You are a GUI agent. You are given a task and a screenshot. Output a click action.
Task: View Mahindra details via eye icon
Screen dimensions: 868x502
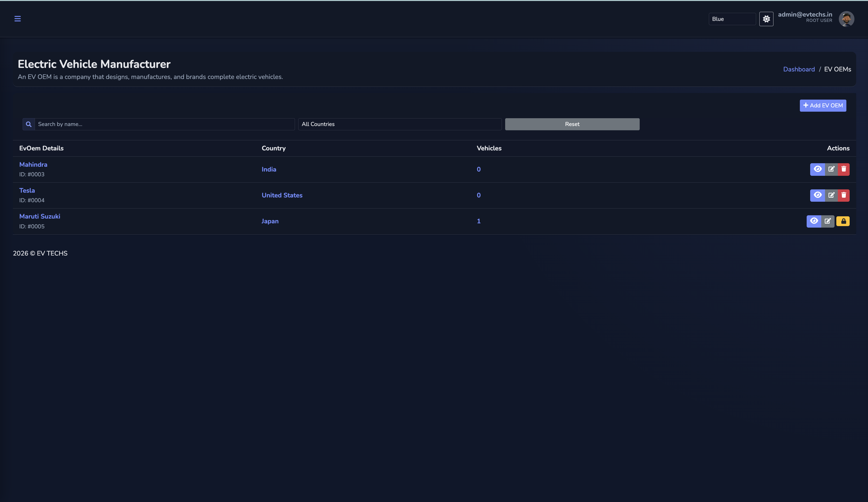[817, 169]
